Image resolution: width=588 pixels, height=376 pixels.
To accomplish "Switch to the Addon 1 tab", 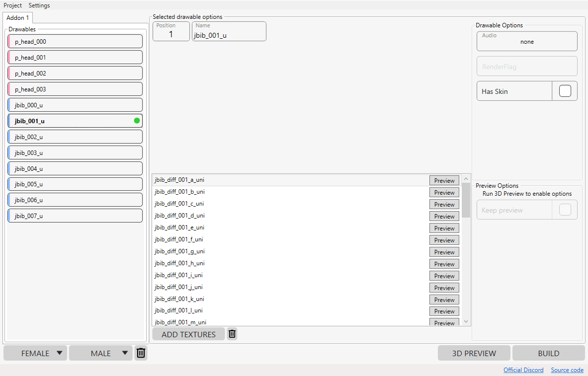I will tap(17, 17).
